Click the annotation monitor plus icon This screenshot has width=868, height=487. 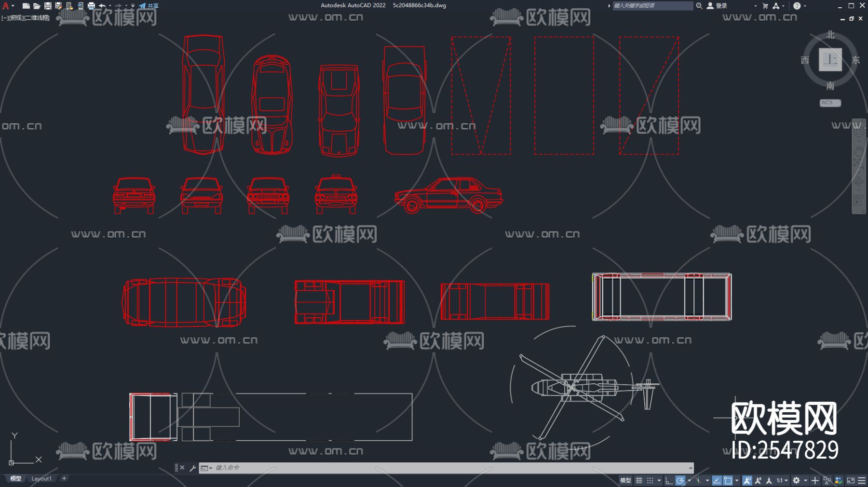815,480
